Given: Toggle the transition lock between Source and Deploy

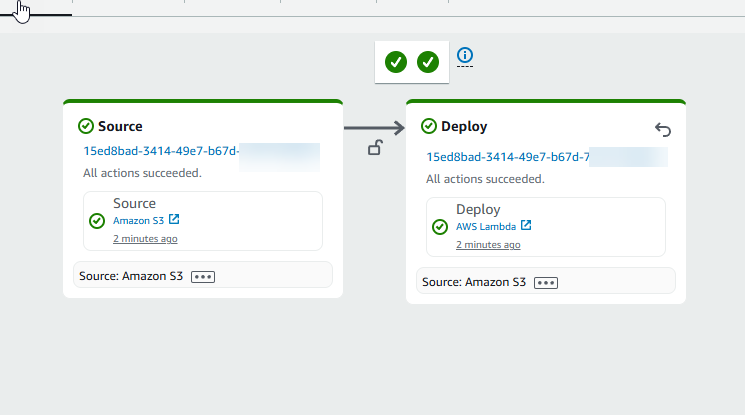Looking at the screenshot, I should tap(375, 149).
